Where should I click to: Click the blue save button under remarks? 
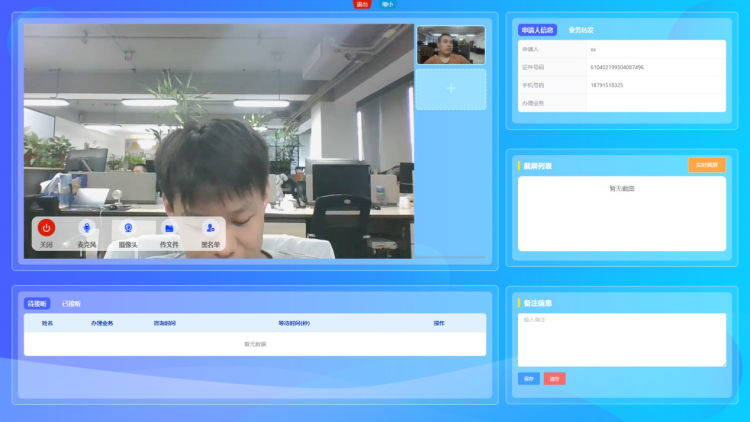click(529, 379)
